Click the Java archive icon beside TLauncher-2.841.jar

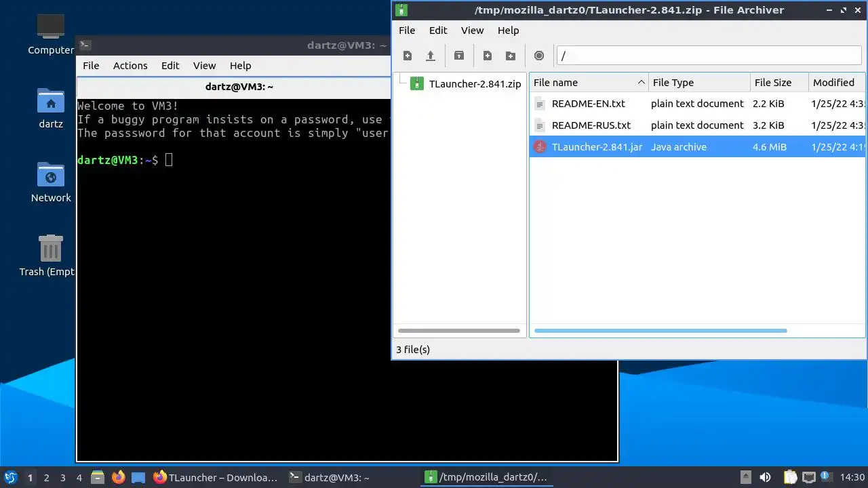coord(540,147)
